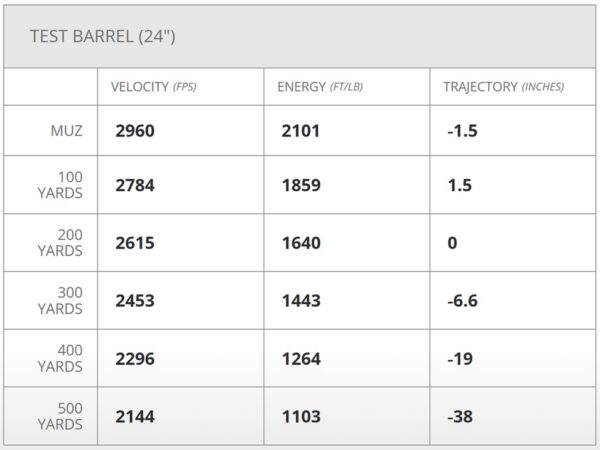Click the 500 YARDS row label

pos(62,417)
